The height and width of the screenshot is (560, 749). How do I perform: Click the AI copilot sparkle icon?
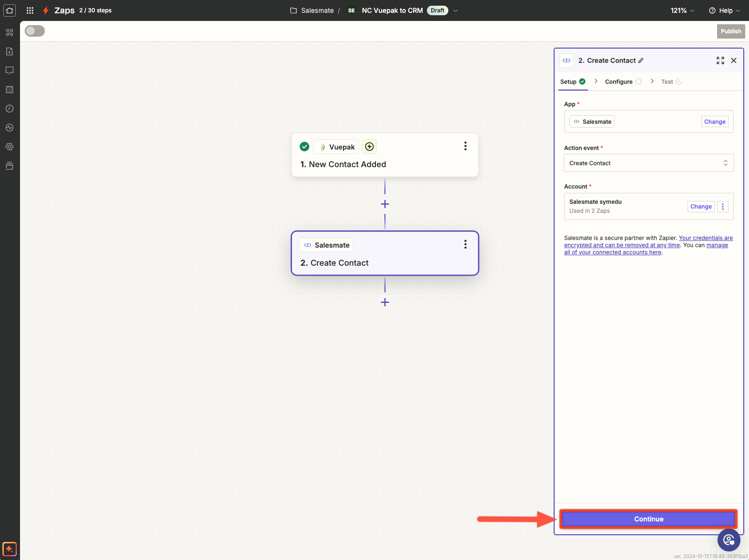10,549
